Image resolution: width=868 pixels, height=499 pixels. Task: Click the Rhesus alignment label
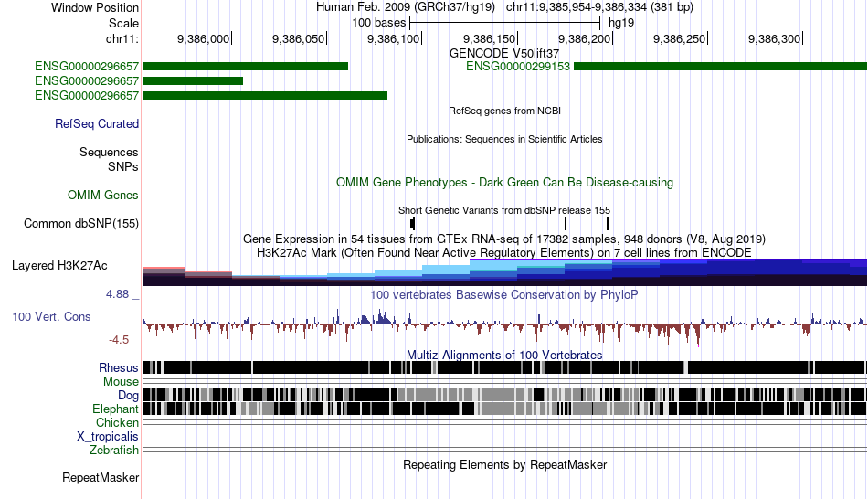[119, 367]
